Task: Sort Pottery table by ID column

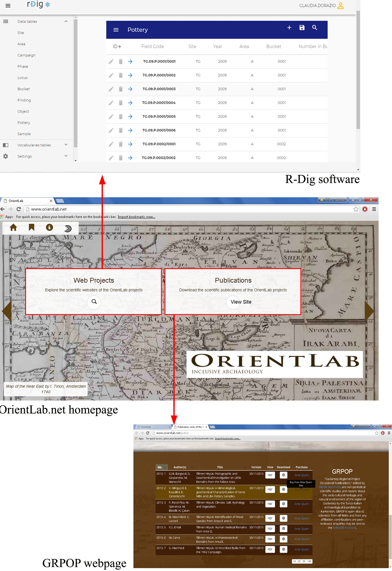Action: [x=117, y=46]
